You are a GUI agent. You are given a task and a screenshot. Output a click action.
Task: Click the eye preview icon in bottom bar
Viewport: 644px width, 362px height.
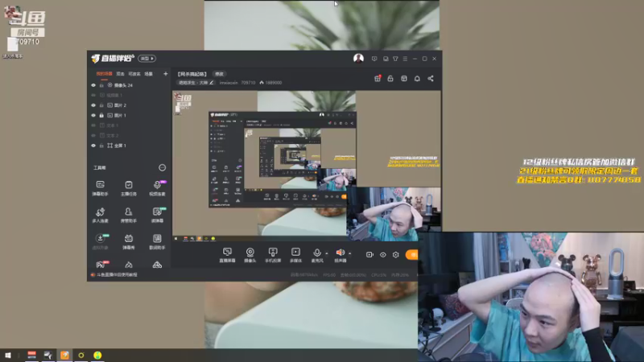383,255
